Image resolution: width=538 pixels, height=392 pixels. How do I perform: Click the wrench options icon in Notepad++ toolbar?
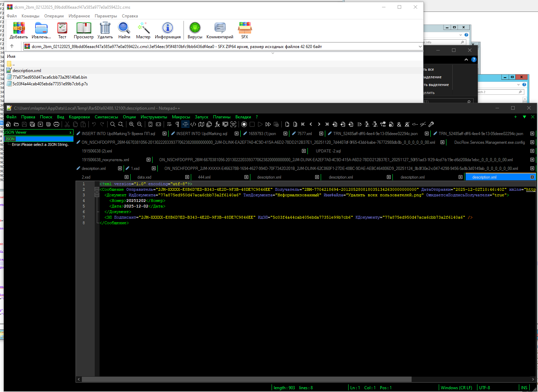click(431, 124)
